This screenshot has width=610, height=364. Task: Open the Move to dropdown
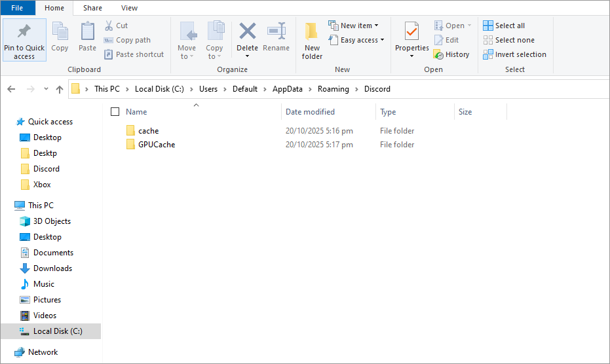tap(187, 41)
